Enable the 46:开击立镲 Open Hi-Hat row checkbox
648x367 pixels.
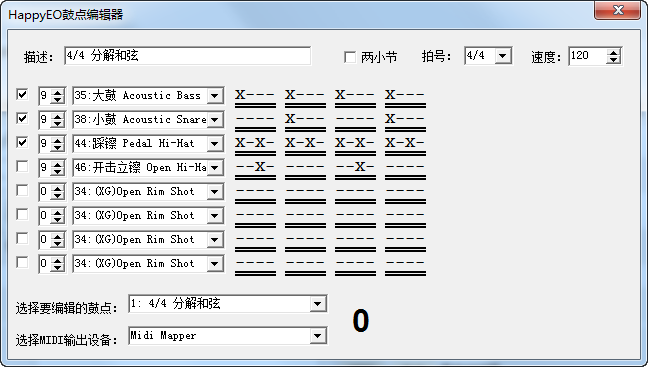click(x=22, y=167)
